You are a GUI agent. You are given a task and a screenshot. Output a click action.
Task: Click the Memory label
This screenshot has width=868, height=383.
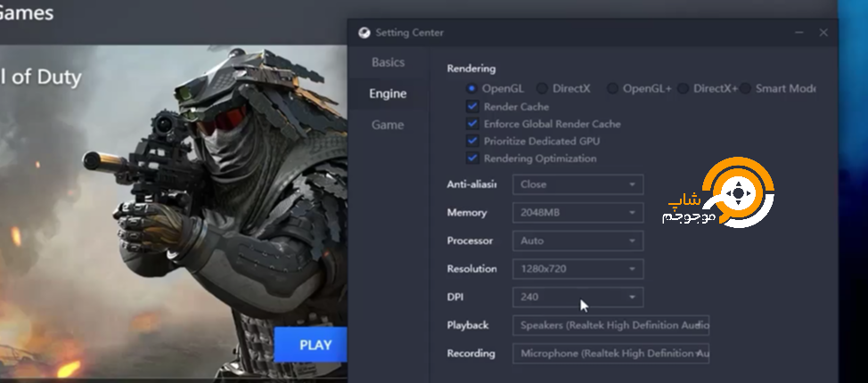(467, 213)
